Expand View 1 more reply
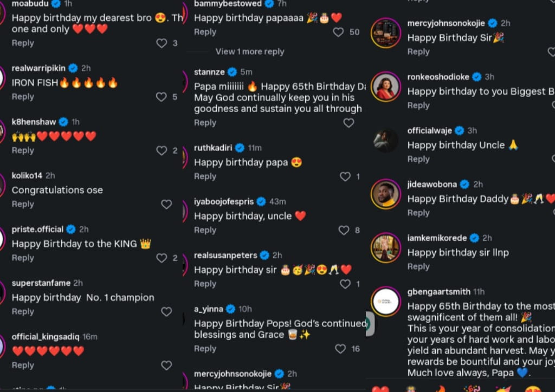 (250, 51)
